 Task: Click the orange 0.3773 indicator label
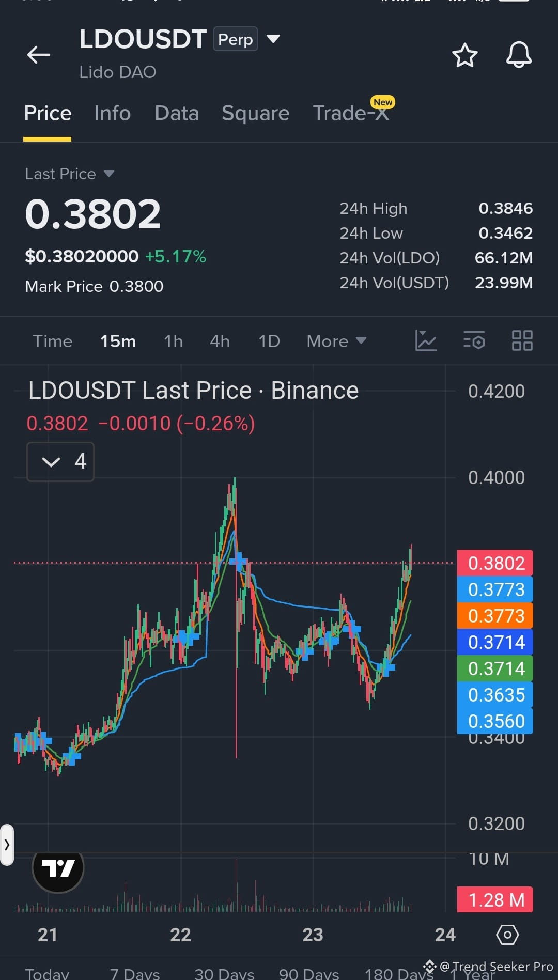tap(495, 616)
